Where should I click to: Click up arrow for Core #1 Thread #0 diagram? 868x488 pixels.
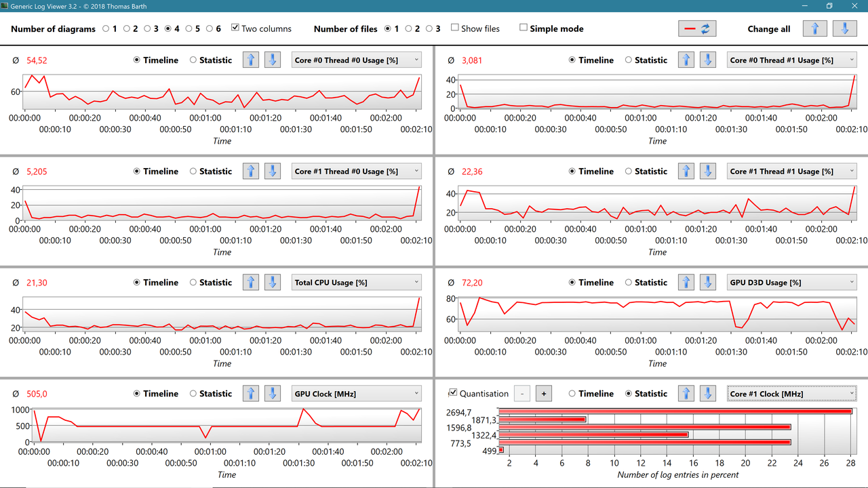click(x=251, y=171)
